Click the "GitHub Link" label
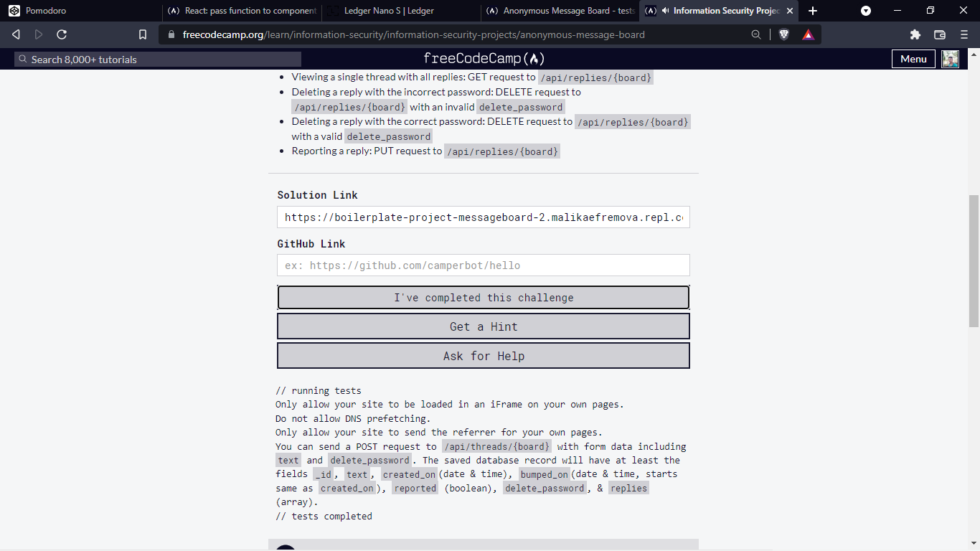980x551 pixels. (x=311, y=244)
